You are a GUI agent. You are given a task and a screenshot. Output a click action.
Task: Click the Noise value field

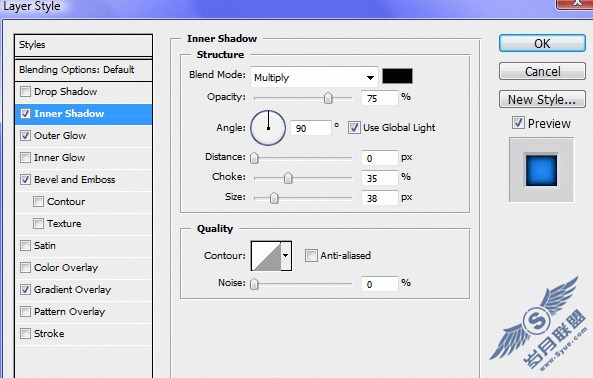click(x=380, y=284)
